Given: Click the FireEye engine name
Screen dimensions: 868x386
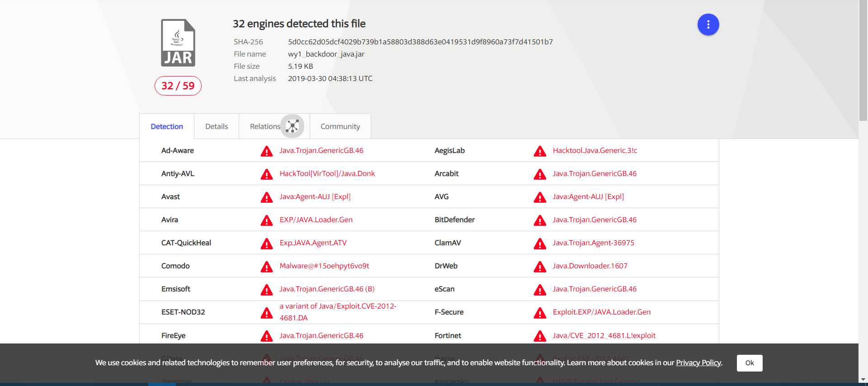Looking at the screenshot, I should (174, 335).
